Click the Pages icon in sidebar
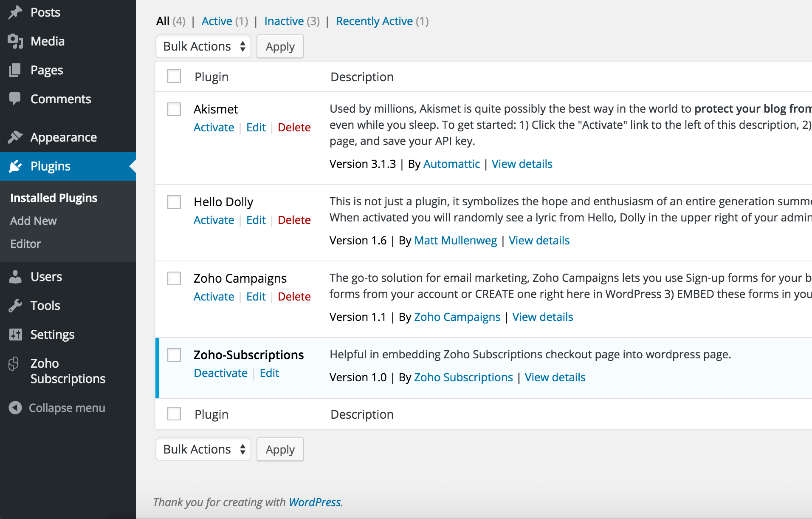Viewport: 812px width, 519px height. click(x=15, y=70)
